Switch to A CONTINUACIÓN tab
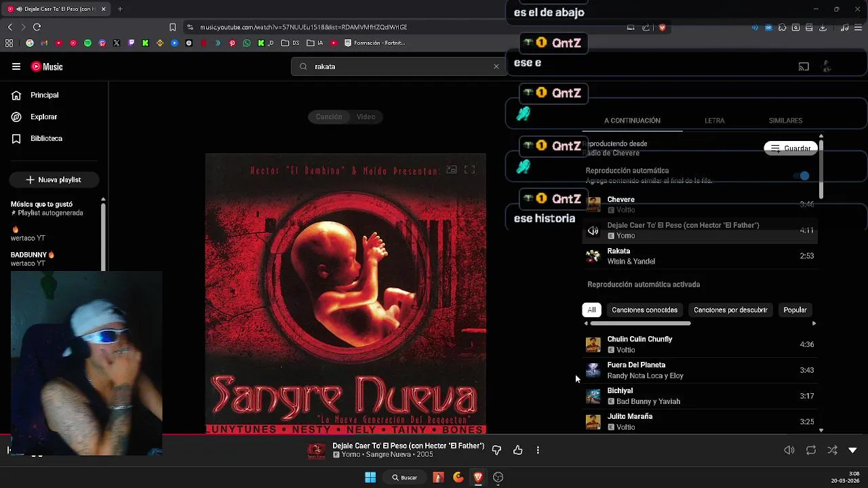Viewport: 868px width, 488px height. pos(632,121)
